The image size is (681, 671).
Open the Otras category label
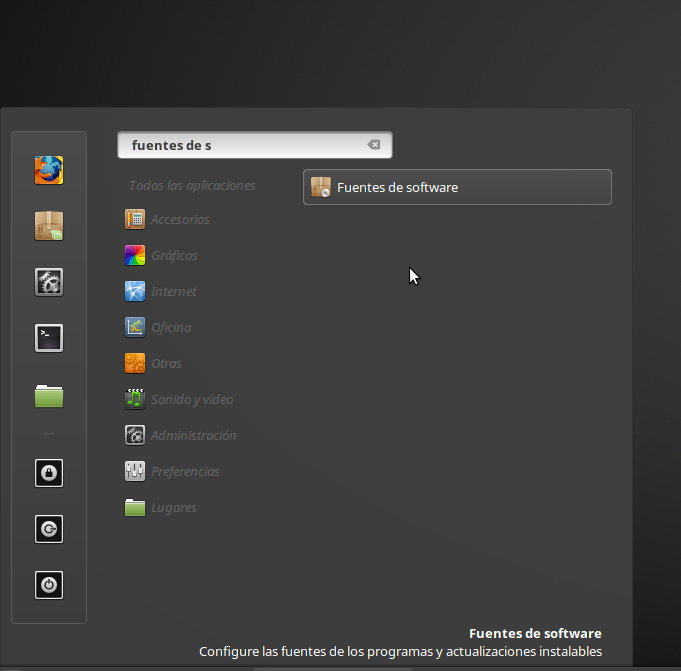click(x=166, y=364)
